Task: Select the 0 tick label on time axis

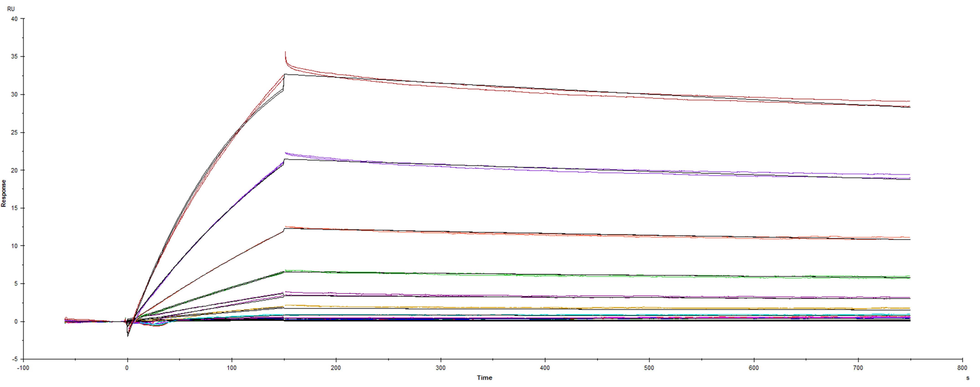Action: (x=127, y=368)
